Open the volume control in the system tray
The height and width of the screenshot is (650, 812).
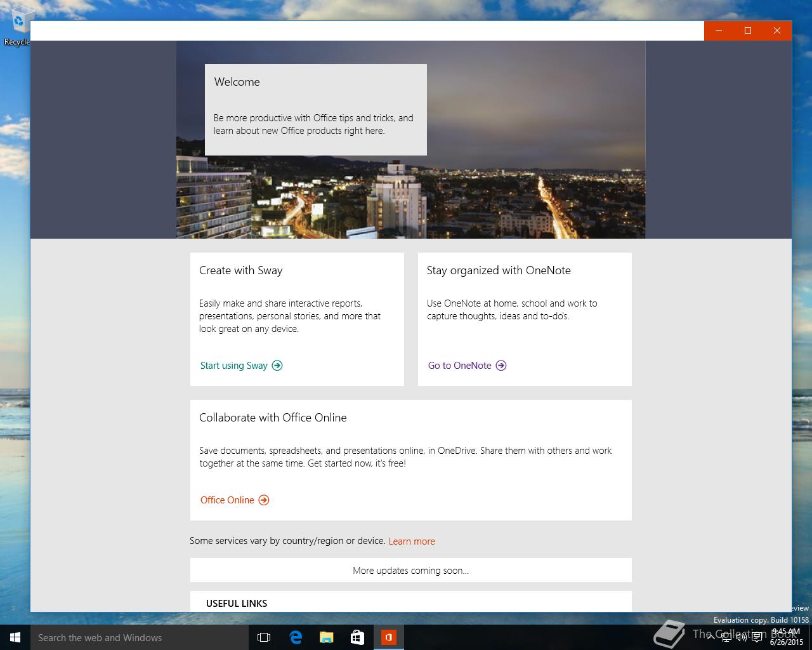coord(742,638)
